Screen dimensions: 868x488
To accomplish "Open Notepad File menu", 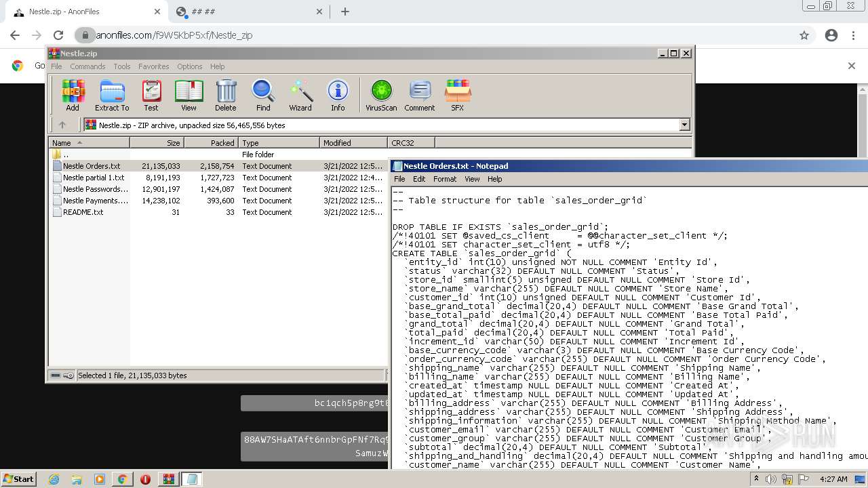I will click(399, 179).
